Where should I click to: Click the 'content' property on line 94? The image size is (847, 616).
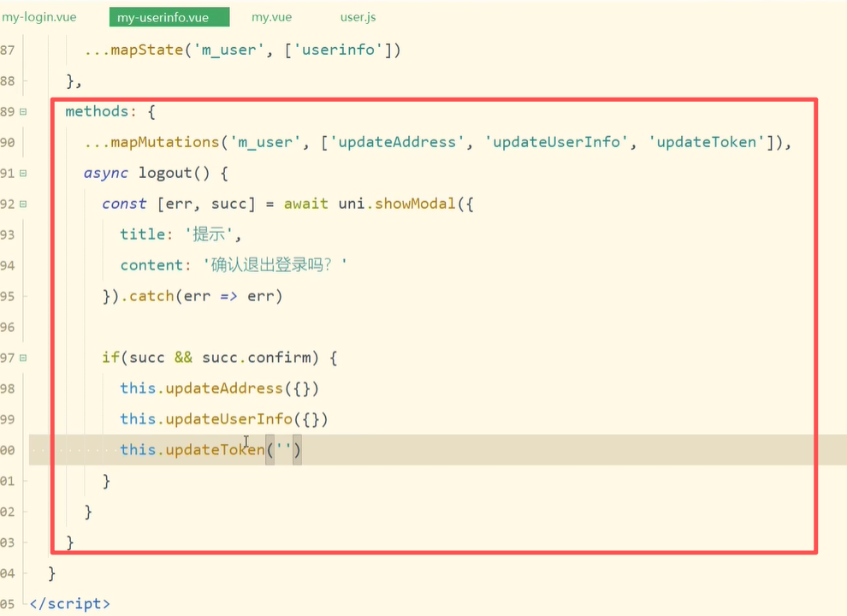(x=151, y=264)
